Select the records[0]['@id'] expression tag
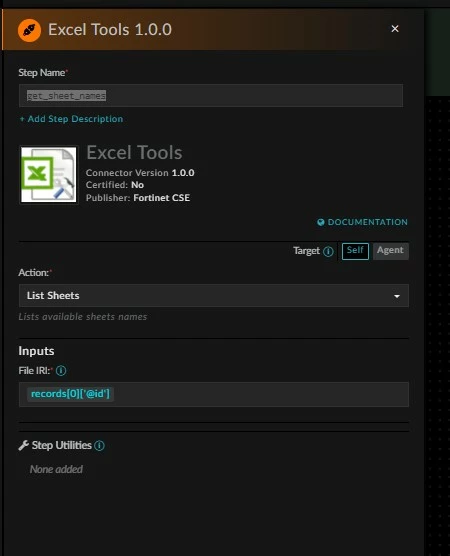 click(70, 394)
